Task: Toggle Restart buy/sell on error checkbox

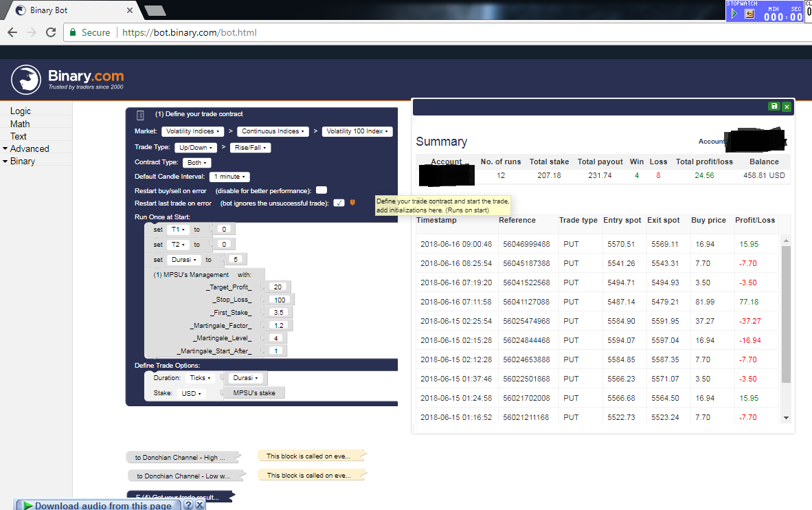Action: 322,190
